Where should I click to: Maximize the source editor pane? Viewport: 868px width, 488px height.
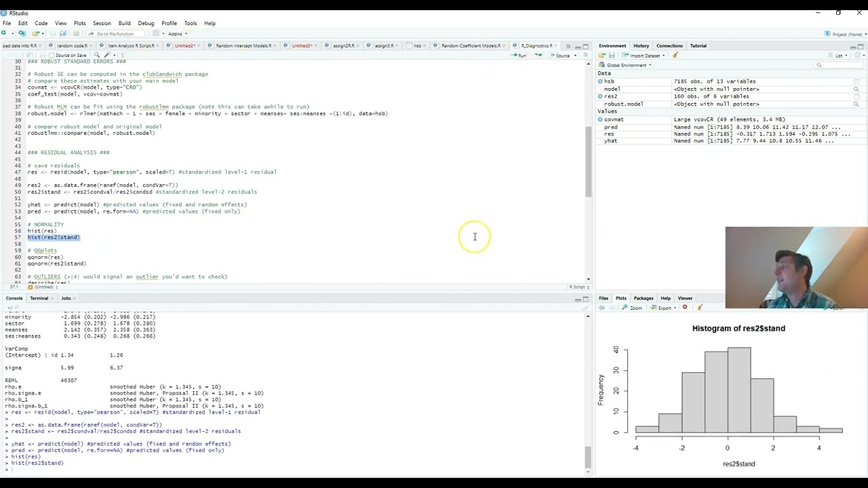[x=586, y=47]
